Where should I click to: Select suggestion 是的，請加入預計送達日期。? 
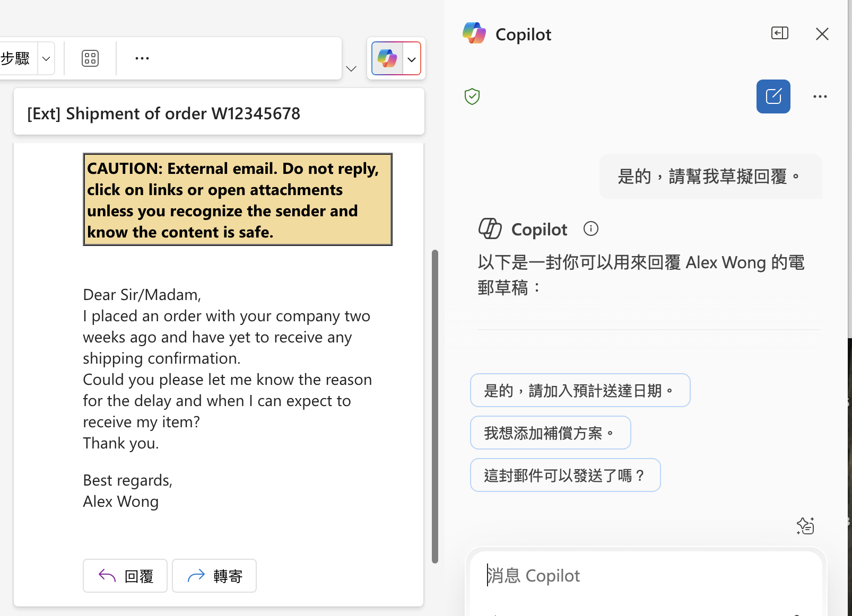[x=580, y=391]
